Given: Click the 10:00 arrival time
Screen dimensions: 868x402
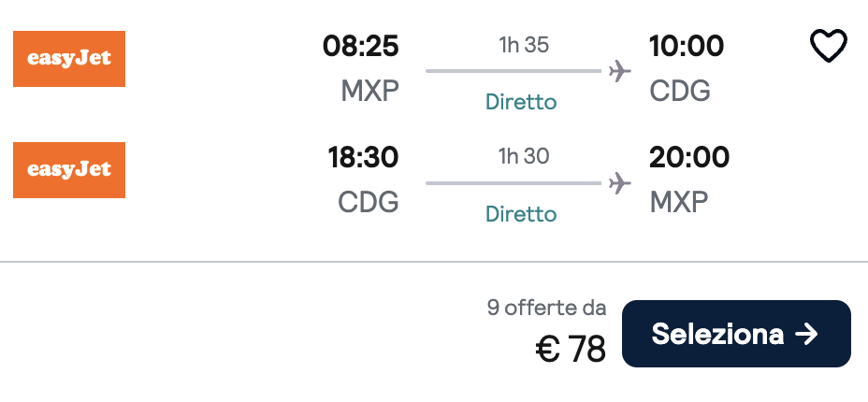Looking at the screenshot, I should (687, 46).
